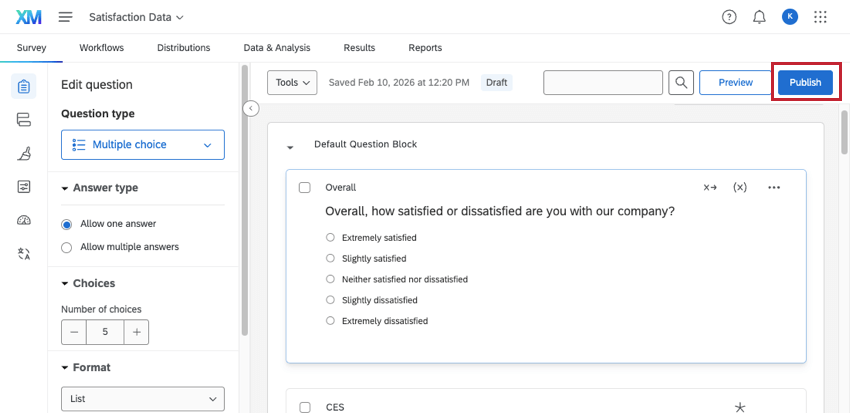Open the Overall question three-dot menu
The height and width of the screenshot is (413, 850).
(x=774, y=187)
